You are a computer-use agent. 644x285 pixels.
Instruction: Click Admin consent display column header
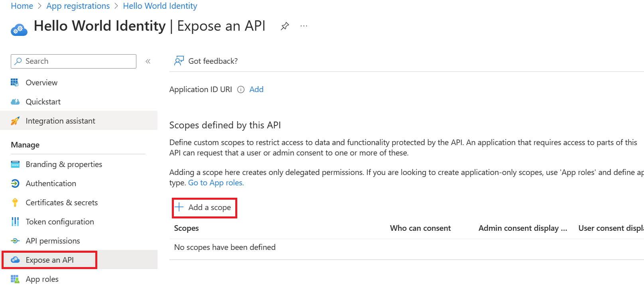tap(522, 228)
